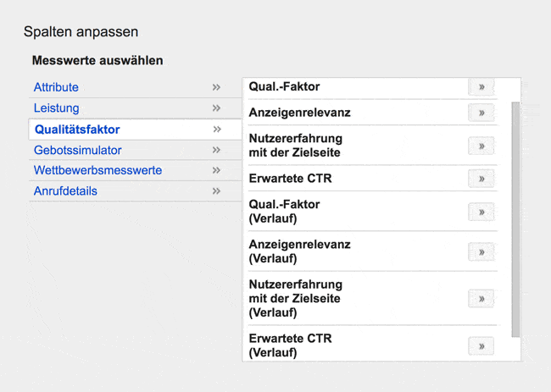Open the Anrufdetails link
Screen dimensions: 551x392
coord(65,190)
